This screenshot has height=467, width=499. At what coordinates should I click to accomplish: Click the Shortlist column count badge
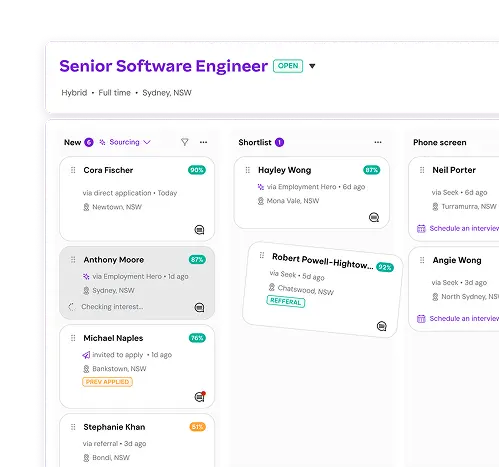[279, 142]
